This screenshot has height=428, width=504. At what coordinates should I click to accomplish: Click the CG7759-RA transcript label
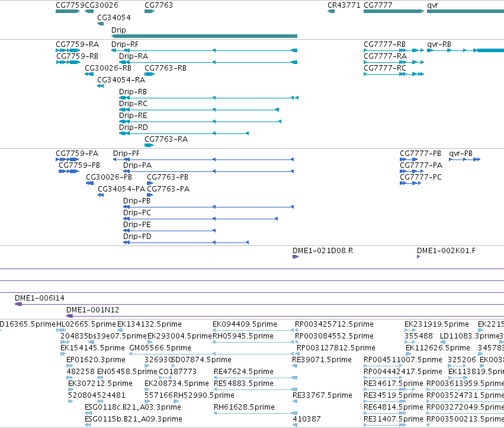click(77, 44)
